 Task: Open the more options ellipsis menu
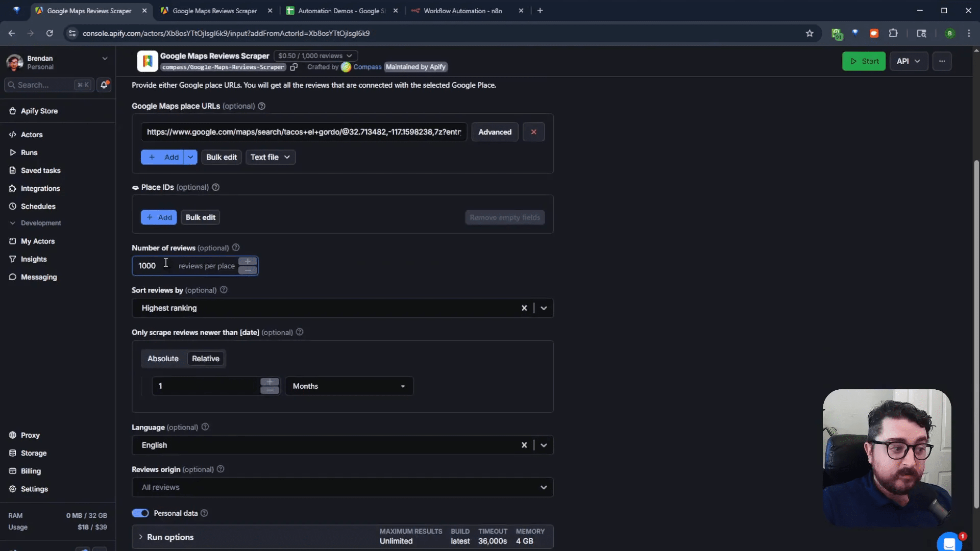[x=942, y=61]
